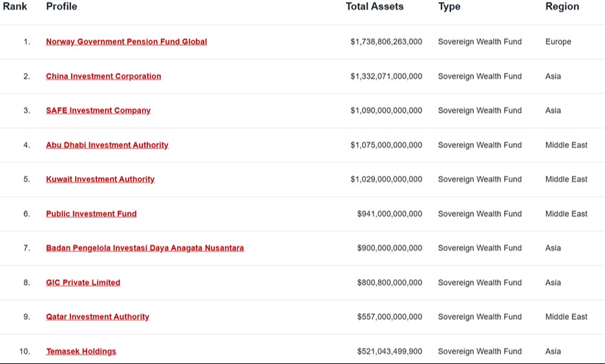Screen dimensions: 605x364
Task: Select the $521,043,499,900 assets value for Temasek
Action: tap(390, 351)
